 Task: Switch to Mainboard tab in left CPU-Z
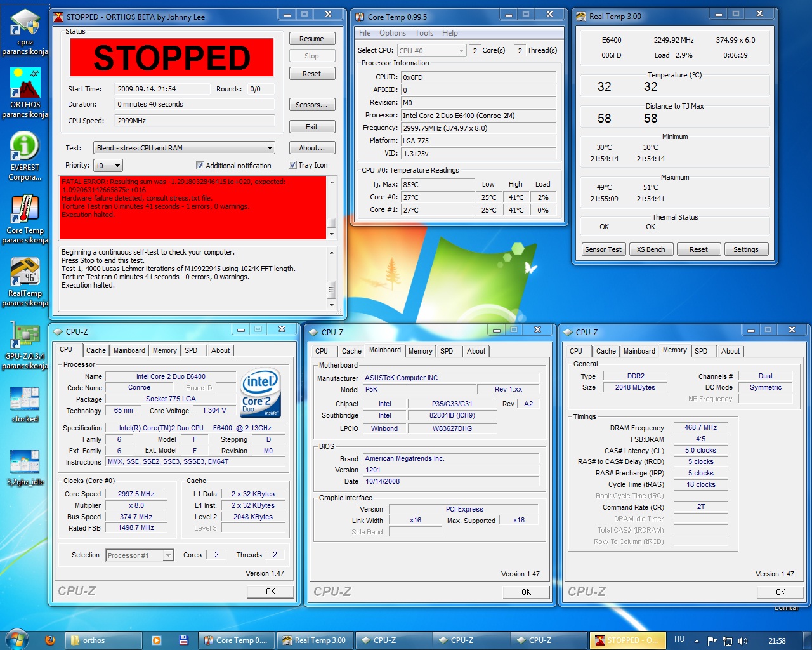129,350
